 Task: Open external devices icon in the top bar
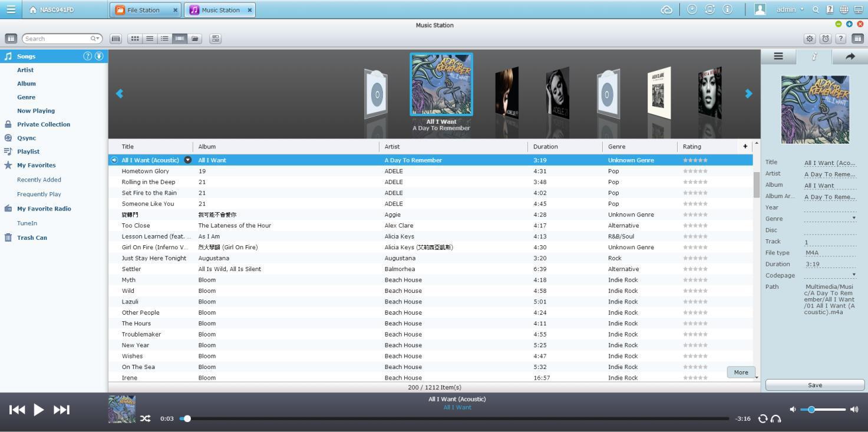coord(709,9)
